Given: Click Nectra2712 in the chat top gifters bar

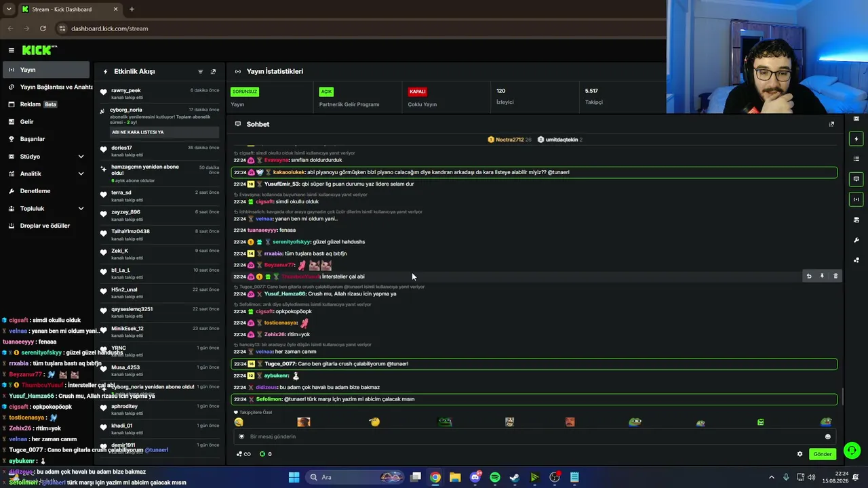Looking at the screenshot, I should click(509, 140).
